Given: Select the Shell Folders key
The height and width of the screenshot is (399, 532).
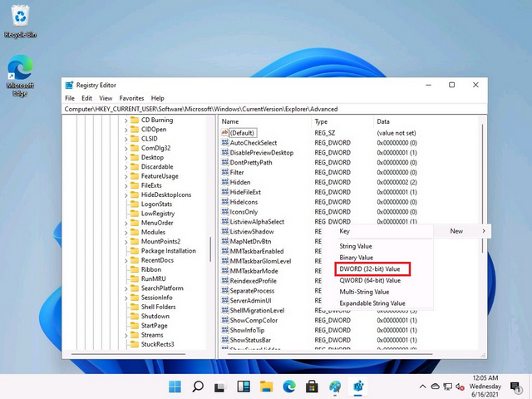Looking at the screenshot, I should click(x=158, y=307).
